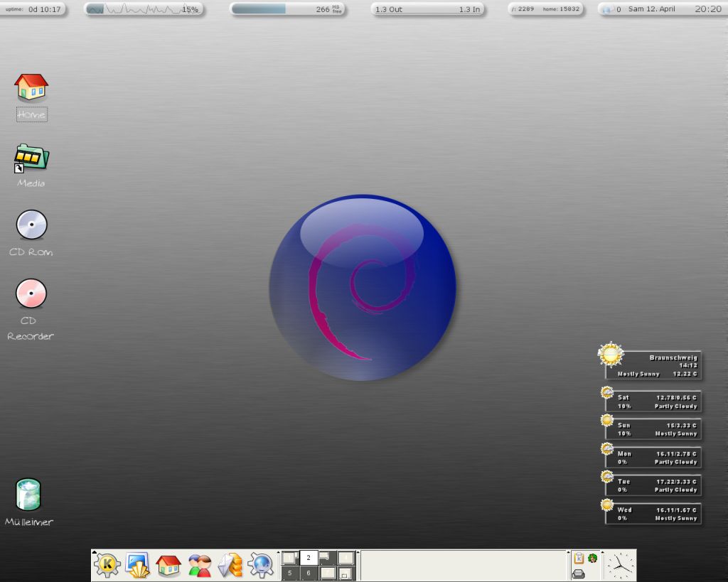Click the applet handle arrow before the clock
Screen dimensions: 728x582
[603, 552]
